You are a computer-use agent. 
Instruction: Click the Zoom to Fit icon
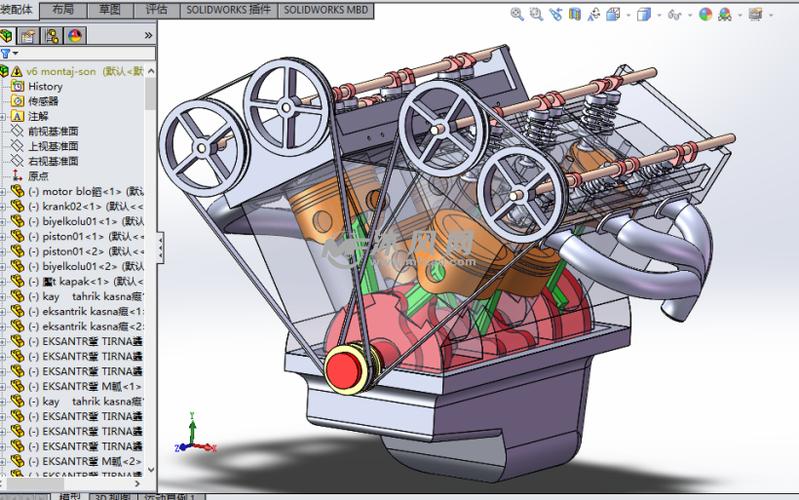click(517, 14)
